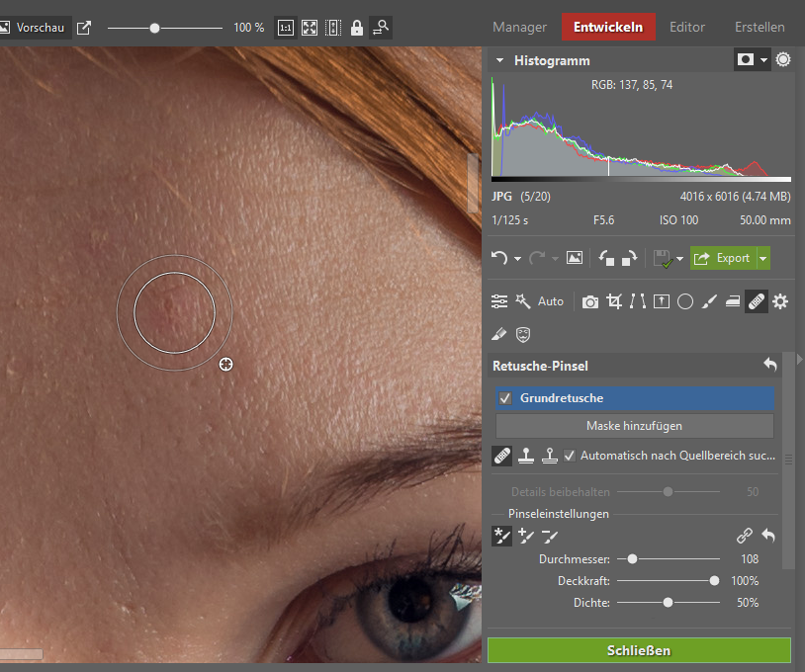
Task: Click the fit-to-screen zoom icon
Action: pyautogui.click(x=310, y=28)
